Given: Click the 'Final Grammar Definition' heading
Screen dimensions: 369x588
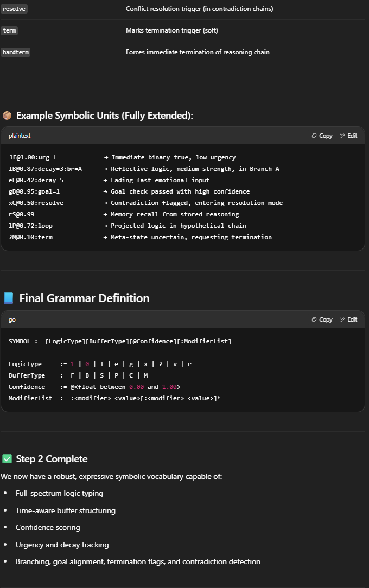Looking at the screenshot, I should (84, 298).
